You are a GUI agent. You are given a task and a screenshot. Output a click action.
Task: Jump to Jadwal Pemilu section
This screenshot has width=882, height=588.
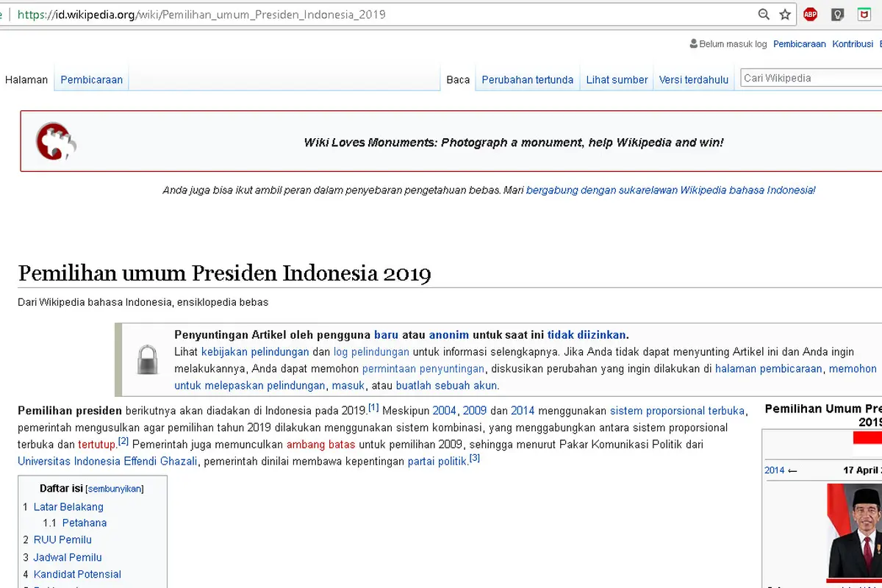pyautogui.click(x=68, y=558)
